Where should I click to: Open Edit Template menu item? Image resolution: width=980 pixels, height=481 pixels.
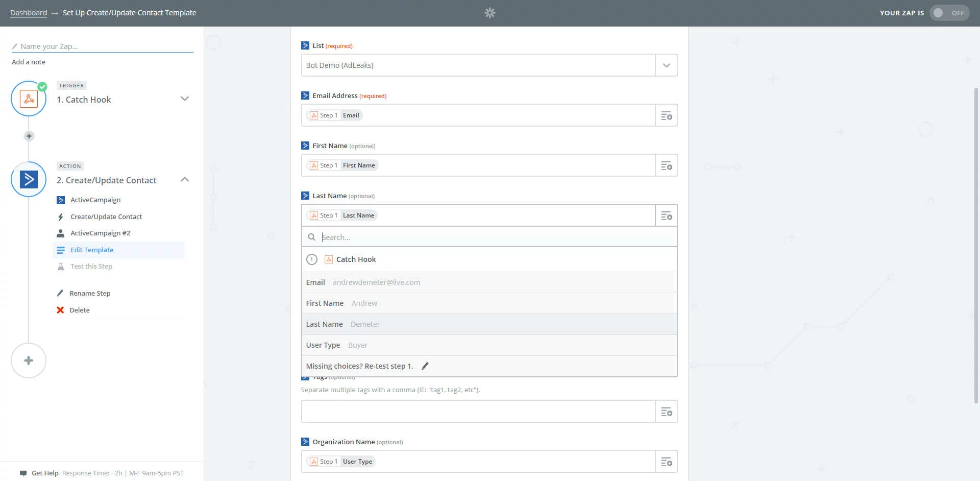point(118,250)
